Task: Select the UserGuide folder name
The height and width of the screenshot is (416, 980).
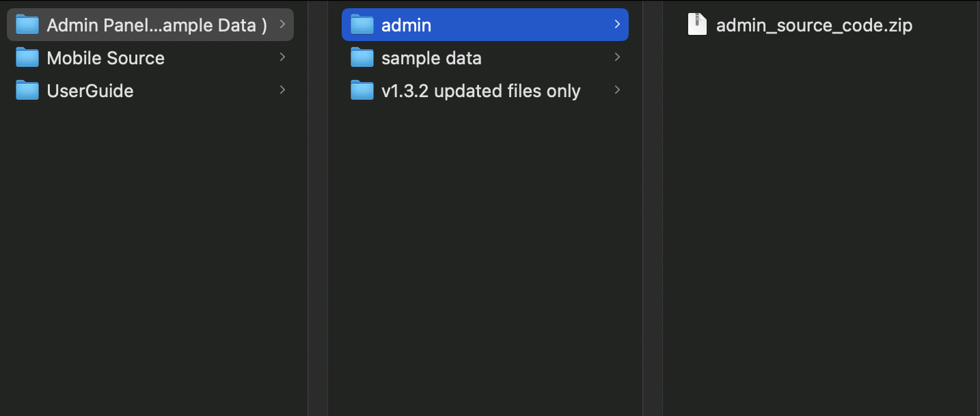Action: pyautogui.click(x=90, y=91)
